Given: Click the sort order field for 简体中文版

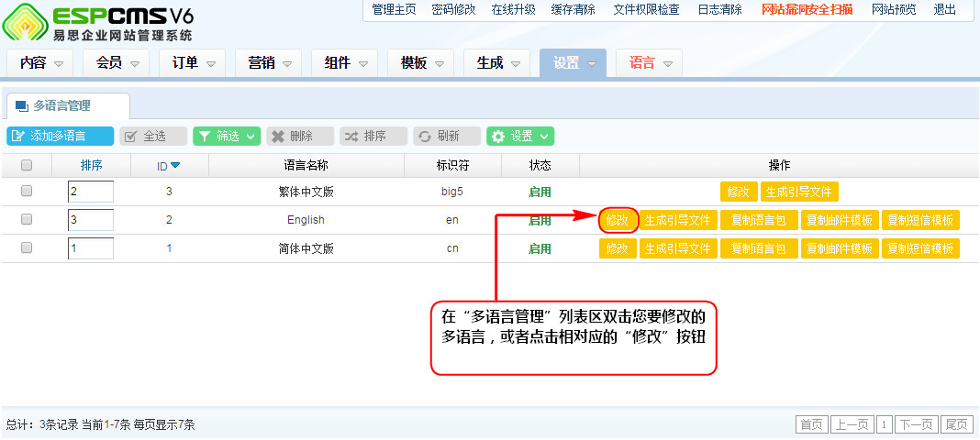Looking at the screenshot, I should click(x=91, y=248).
